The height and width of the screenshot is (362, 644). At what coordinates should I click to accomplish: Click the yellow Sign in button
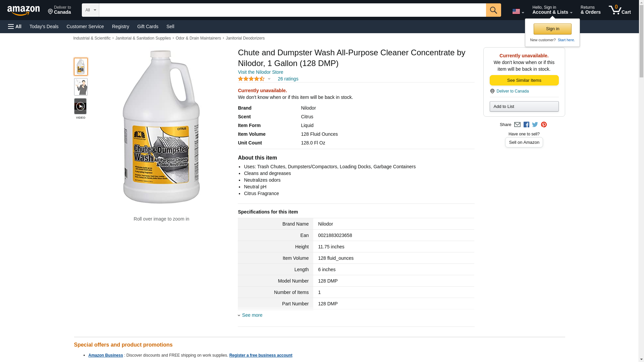point(552,29)
